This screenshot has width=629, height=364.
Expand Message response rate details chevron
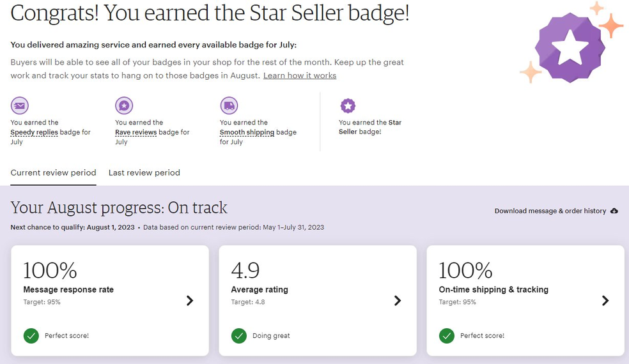(190, 301)
